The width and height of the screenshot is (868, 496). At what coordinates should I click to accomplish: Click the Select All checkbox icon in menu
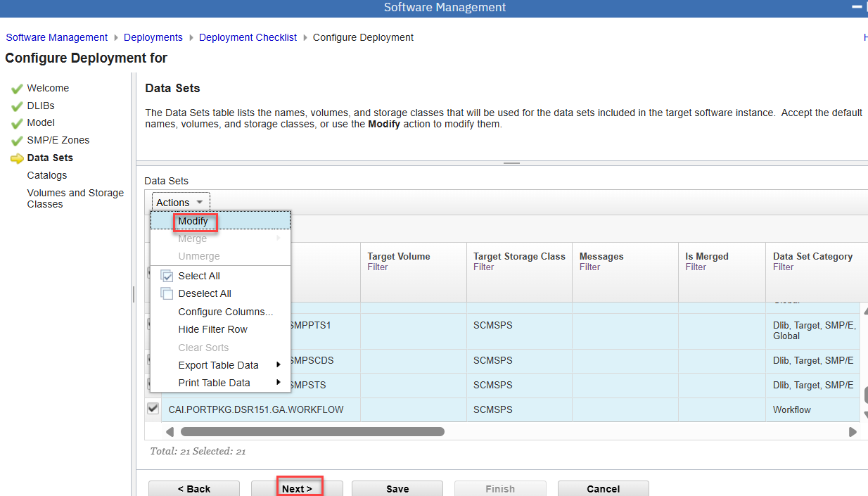tap(167, 276)
